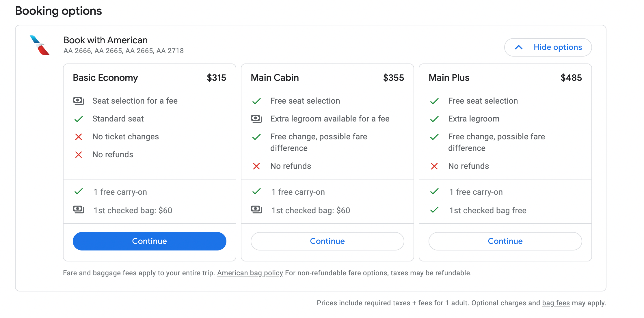The height and width of the screenshot is (318, 644).
Task: Select the Main Cabin $355 heading
Action: [x=327, y=78]
